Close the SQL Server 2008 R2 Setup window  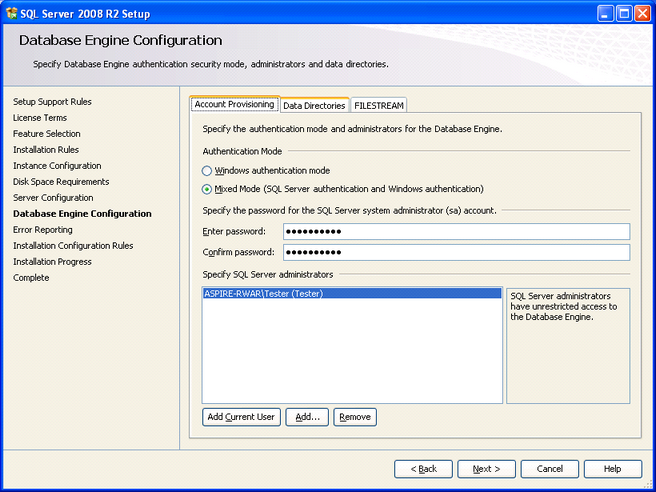(x=642, y=13)
